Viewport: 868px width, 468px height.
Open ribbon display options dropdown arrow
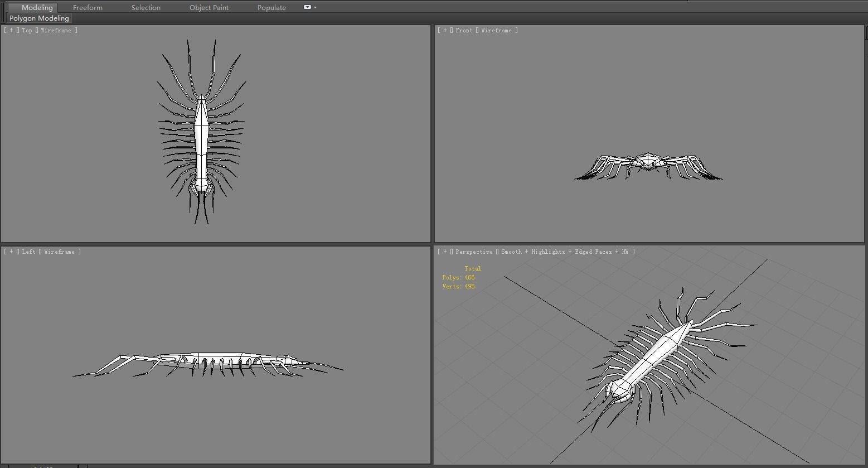point(316,7)
